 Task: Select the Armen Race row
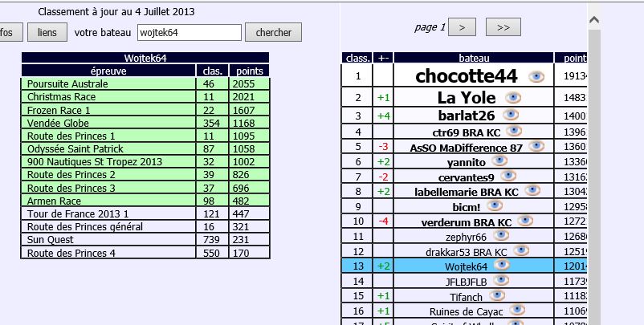pos(145,201)
